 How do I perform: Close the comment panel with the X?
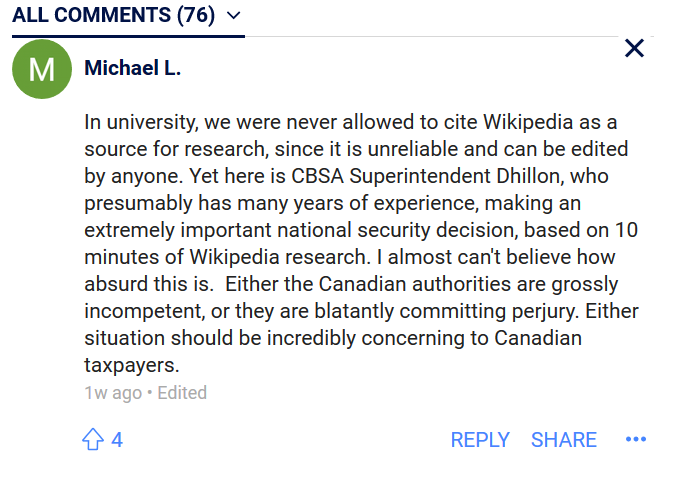point(634,48)
